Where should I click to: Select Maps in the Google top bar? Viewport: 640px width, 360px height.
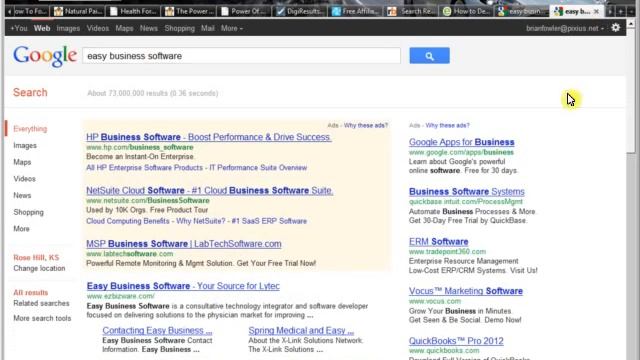coord(124,28)
